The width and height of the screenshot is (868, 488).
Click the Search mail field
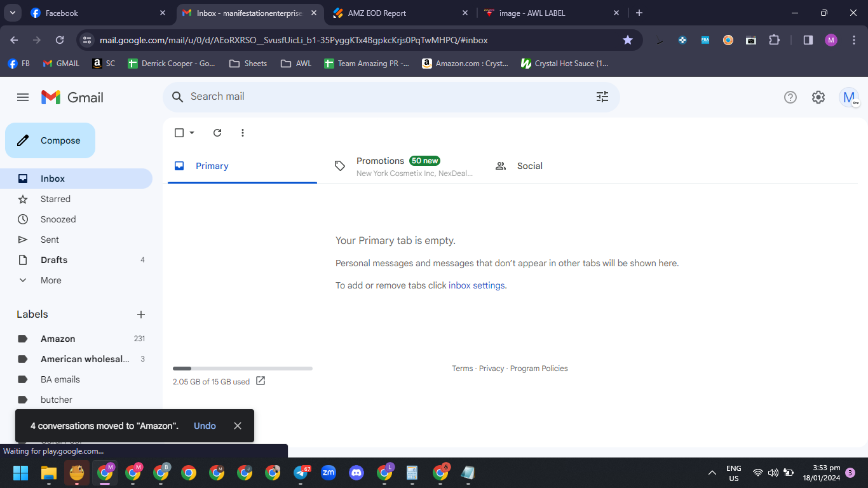click(x=391, y=97)
